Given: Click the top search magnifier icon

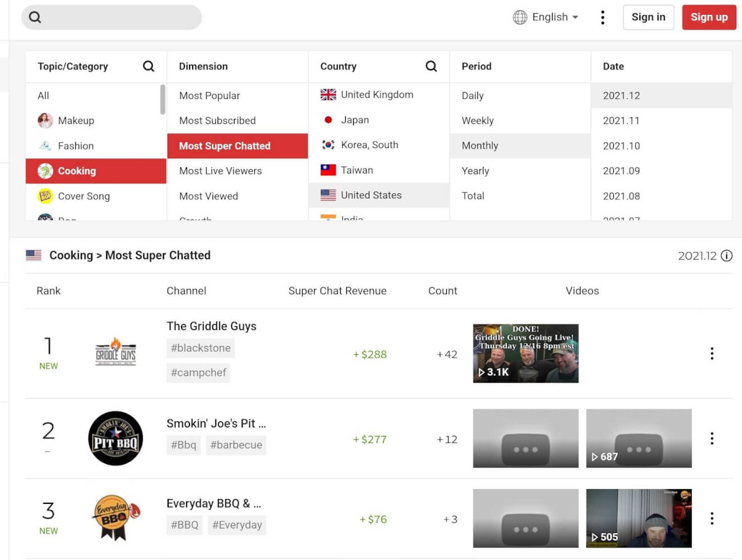Looking at the screenshot, I should point(35,17).
